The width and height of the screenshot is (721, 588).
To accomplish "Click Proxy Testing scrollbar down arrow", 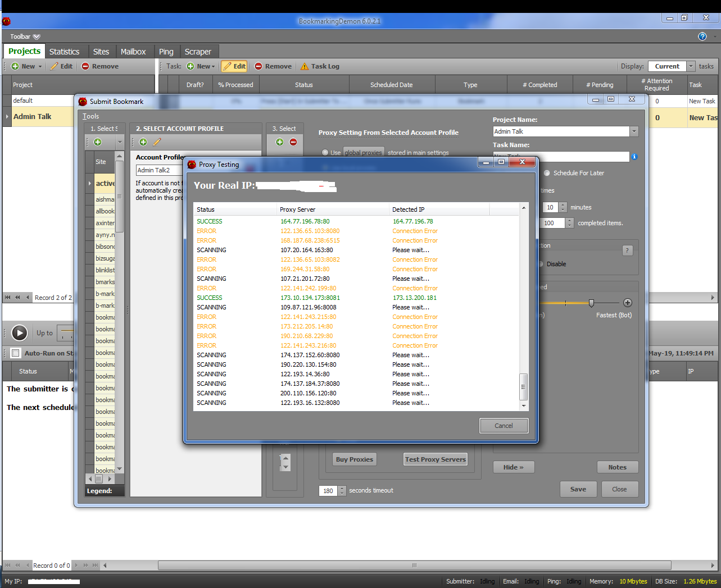I will click(x=523, y=405).
